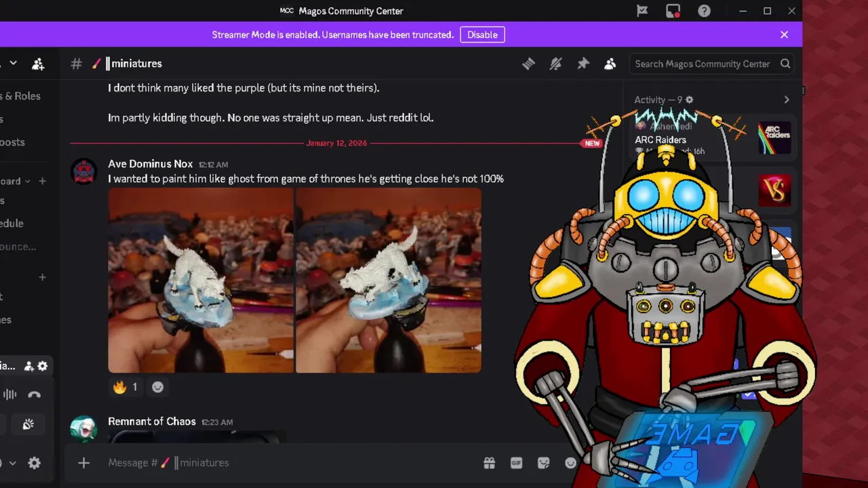
Task: Click the plus attachment button in message box
Action: tap(83, 463)
